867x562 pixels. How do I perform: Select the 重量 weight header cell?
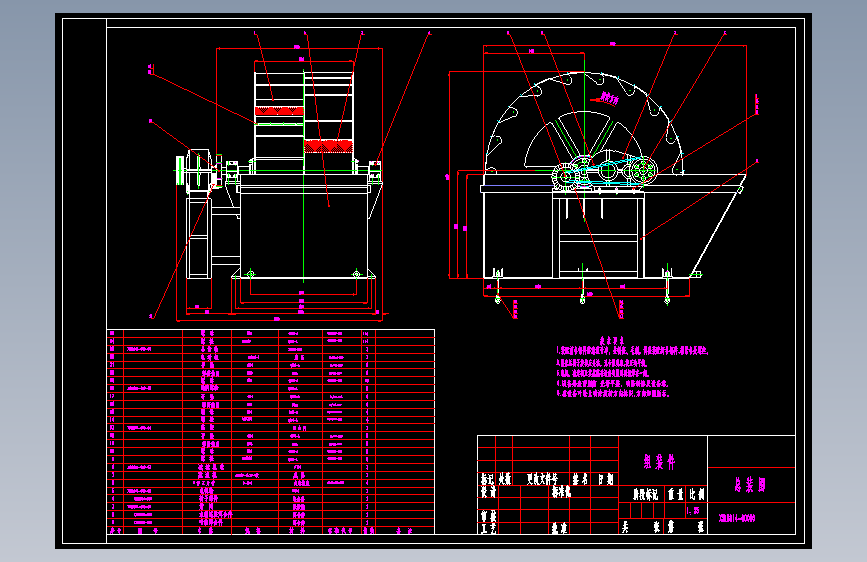pyautogui.click(x=675, y=494)
